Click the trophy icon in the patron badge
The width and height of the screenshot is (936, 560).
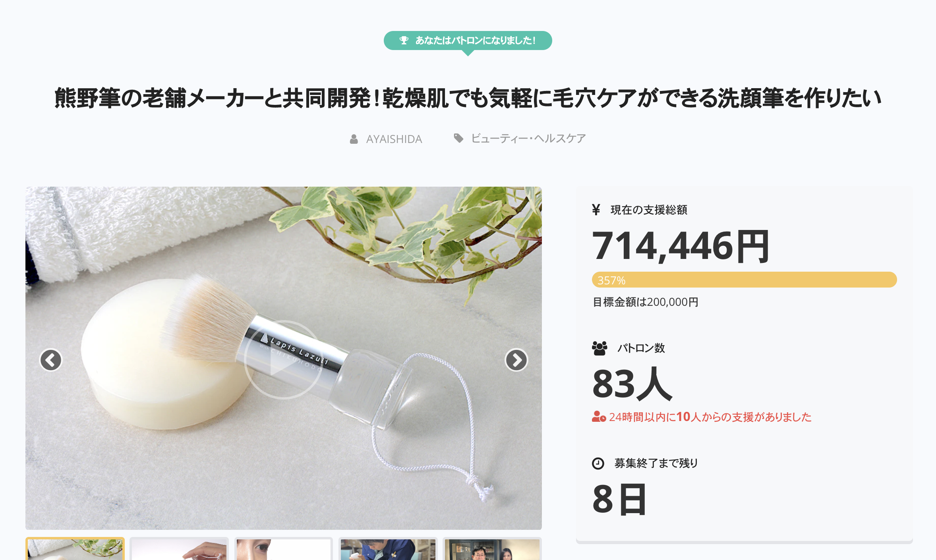tap(404, 40)
